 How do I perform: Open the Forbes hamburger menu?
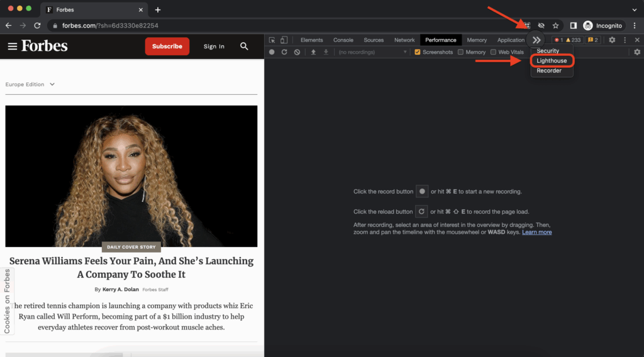pos(13,47)
